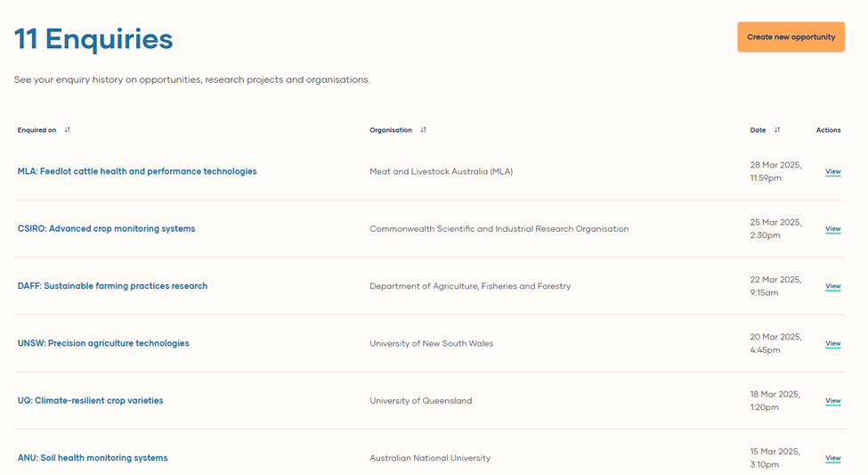View the CSIRO enquiry from 25 Mar
This screenshot has width=868, height=475.
[x=832, y=229]
